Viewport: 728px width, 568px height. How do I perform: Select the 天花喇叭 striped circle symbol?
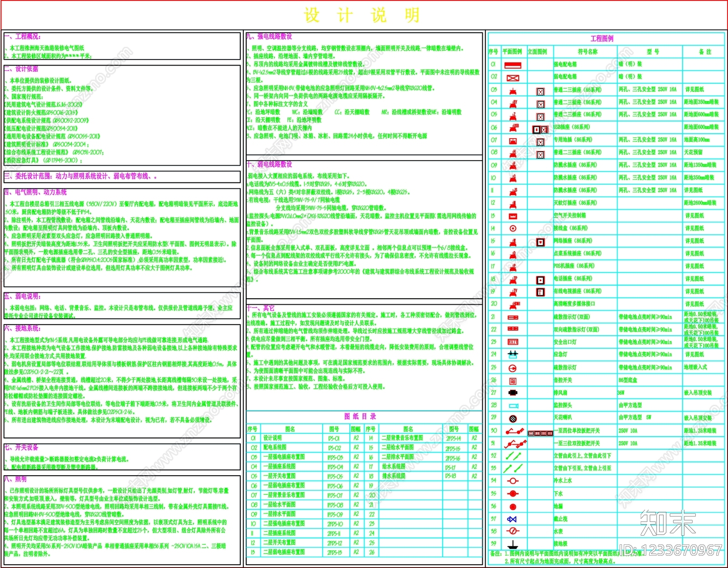click(x=513, y=418)
